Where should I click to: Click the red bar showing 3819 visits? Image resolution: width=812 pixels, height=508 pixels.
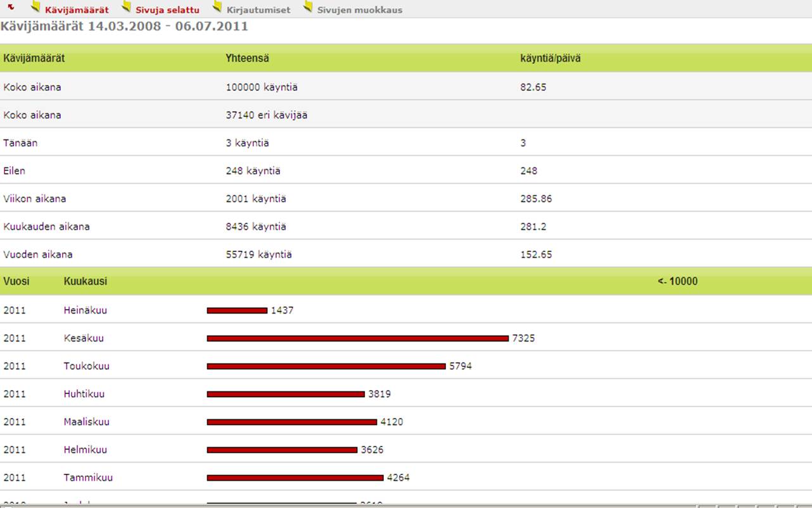click(x=286, y=394)
